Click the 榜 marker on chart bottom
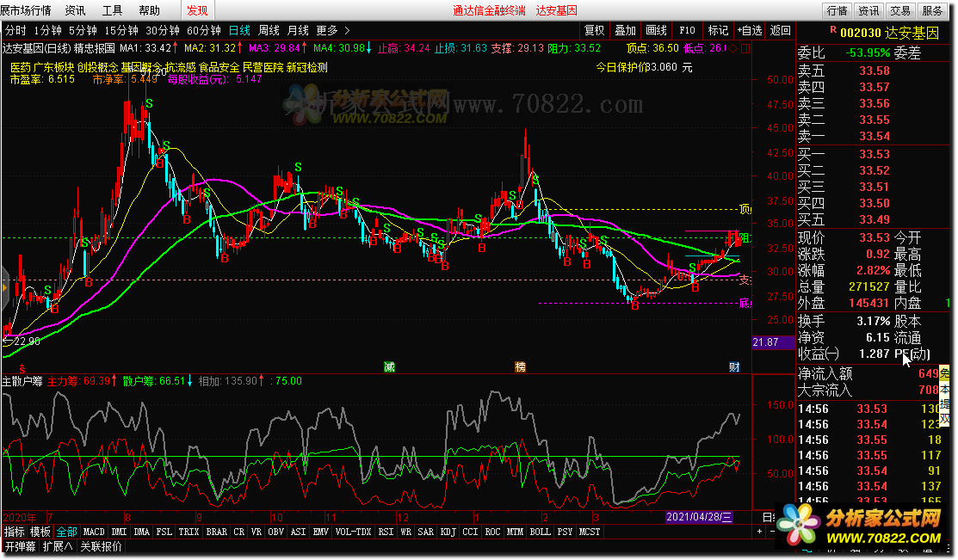Image resolution: width=958 pixels, height=560 pixels. pos(520,366)
